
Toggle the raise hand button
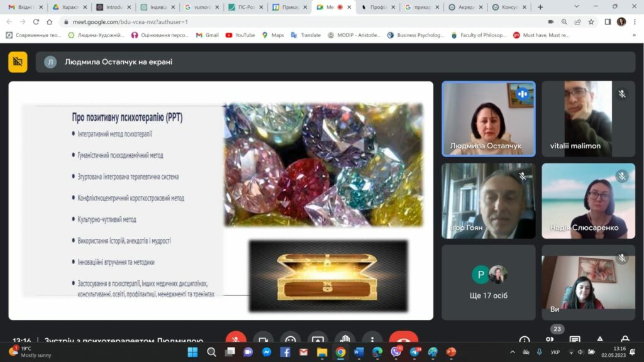(x=345, y=340)
